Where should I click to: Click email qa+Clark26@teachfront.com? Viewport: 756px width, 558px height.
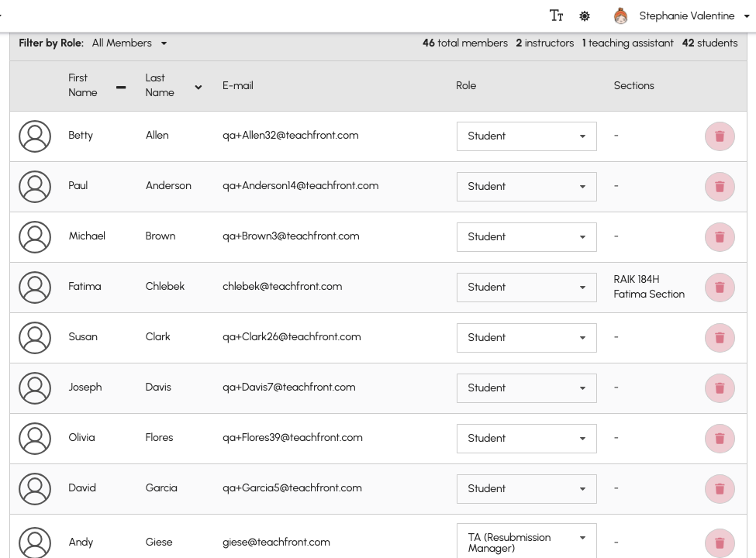pos(292,337)
